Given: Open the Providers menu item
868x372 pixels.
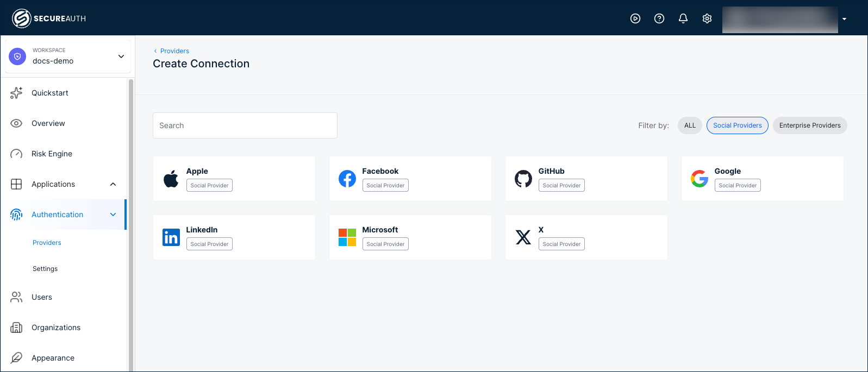Looking at the screenshot, I should tap(47, 242).
